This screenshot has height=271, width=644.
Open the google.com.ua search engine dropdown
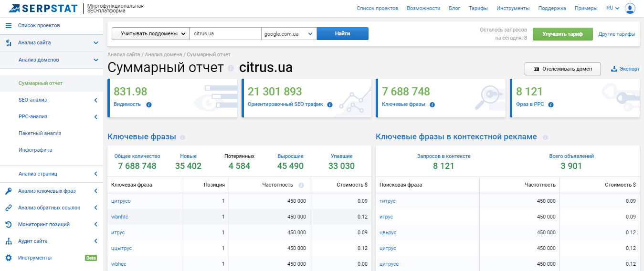point(289,34)
